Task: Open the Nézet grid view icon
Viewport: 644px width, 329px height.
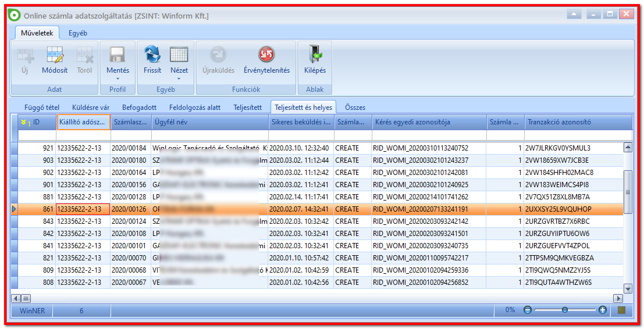Action: pos(179,55)
